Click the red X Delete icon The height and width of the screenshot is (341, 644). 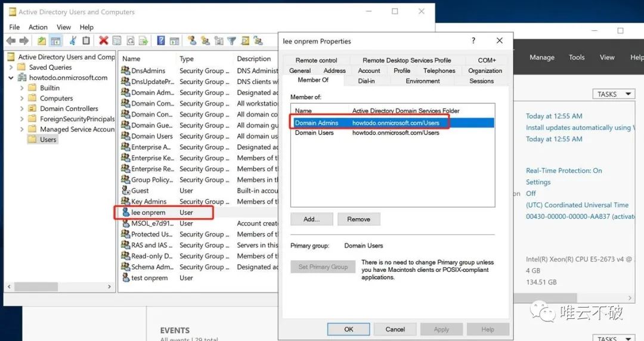click(104, 41)
